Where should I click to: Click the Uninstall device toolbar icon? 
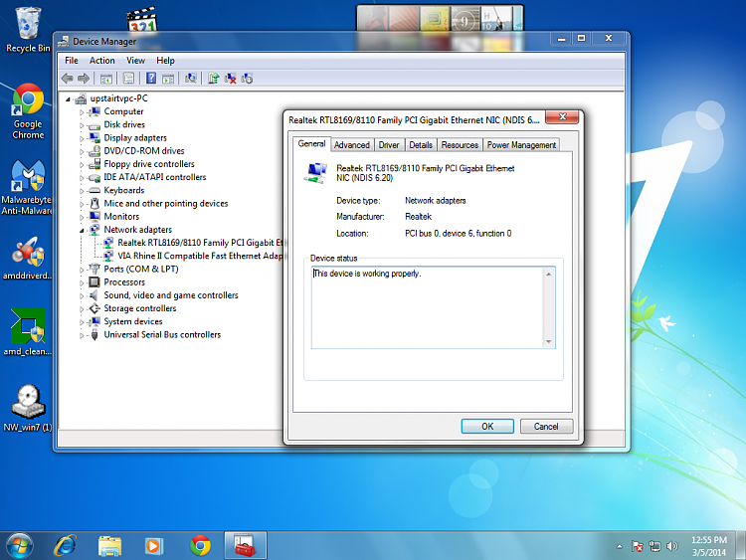tap(231, 79)
